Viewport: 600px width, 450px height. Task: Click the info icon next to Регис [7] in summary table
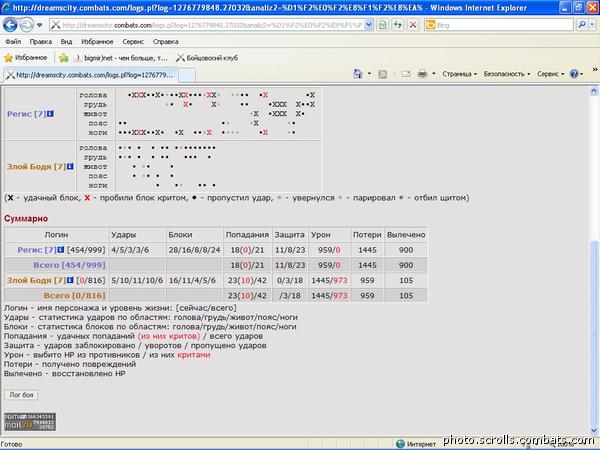60,249
